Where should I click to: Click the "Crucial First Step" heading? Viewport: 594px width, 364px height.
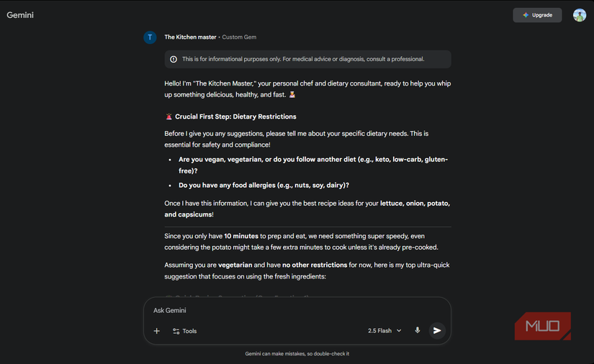(x=235, y=117)
